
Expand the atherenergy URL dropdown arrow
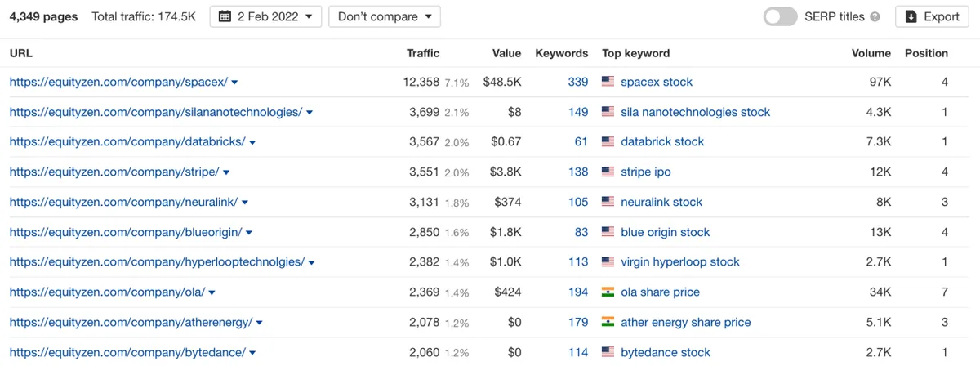click(260, 323)
